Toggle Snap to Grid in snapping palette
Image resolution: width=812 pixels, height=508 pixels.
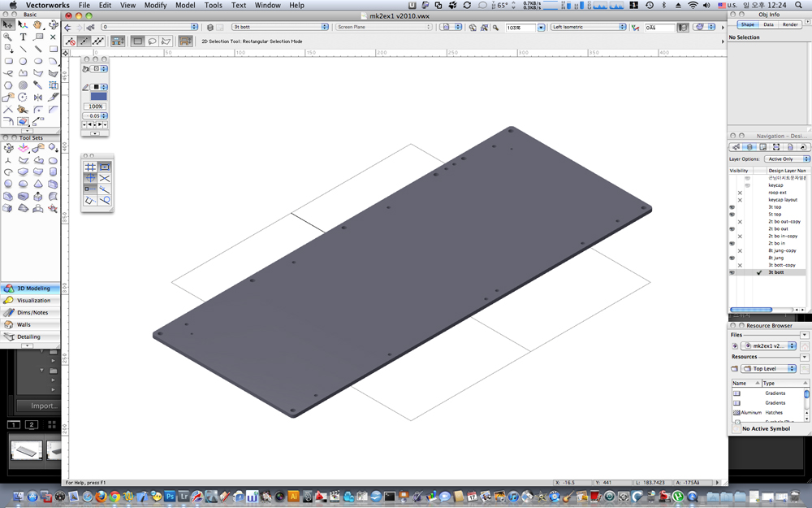click(90, 167)
